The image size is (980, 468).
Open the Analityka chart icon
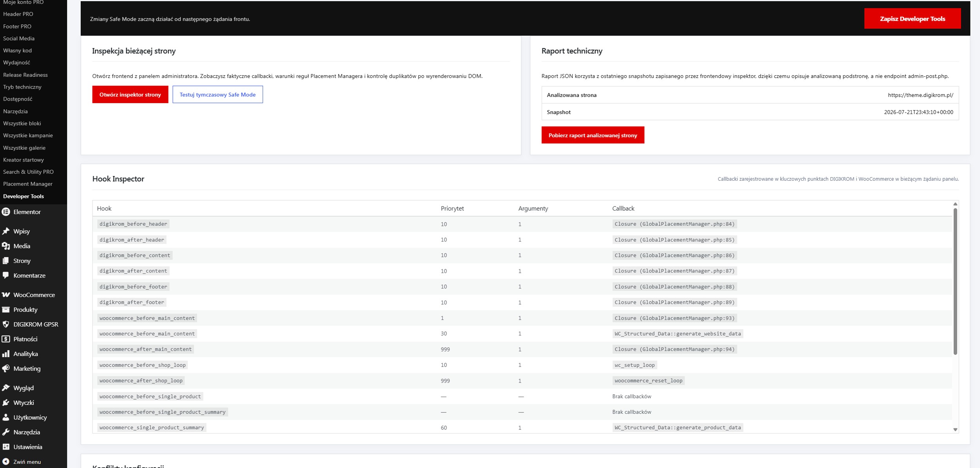6,354
